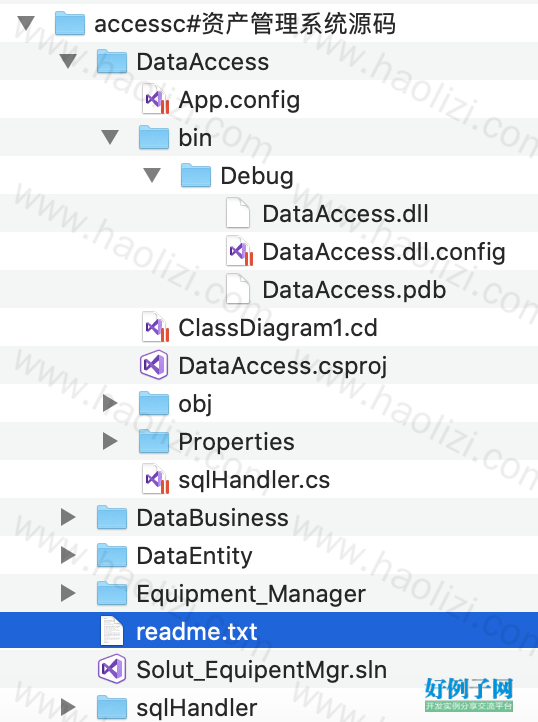Click the DataAccess.csproj Visual Studio icon
The width and height of the screenshot is (538, 722).
click(x=154, y=365)
